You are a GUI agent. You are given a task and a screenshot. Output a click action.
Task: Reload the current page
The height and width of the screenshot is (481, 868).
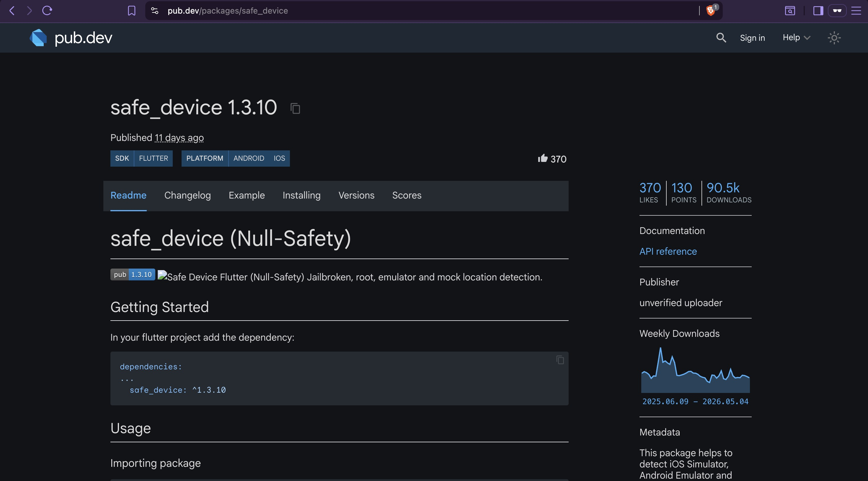(x=47, y=11)
